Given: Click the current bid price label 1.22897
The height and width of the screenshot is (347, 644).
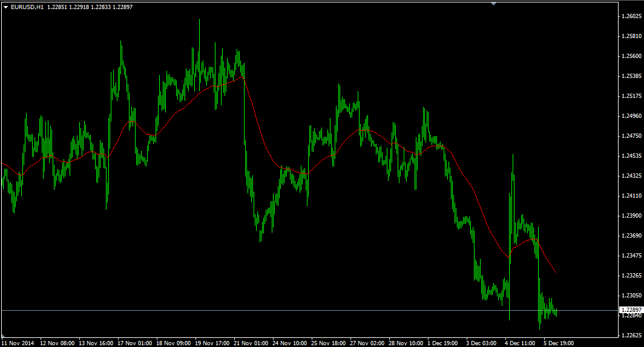Looking at the screenshot, I should (631, 310).
